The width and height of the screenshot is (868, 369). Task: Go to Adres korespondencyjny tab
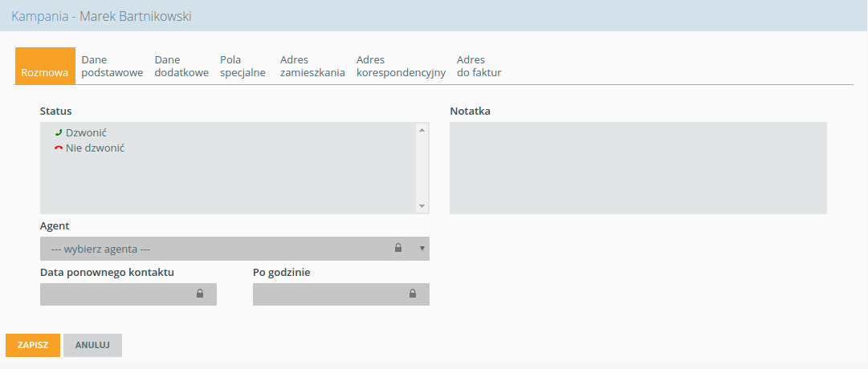[401, 66]
